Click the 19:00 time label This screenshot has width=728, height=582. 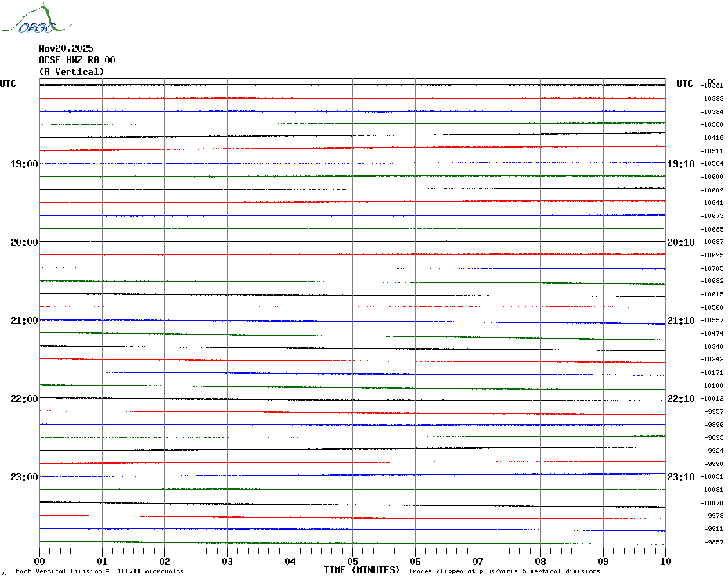point(24,164)
